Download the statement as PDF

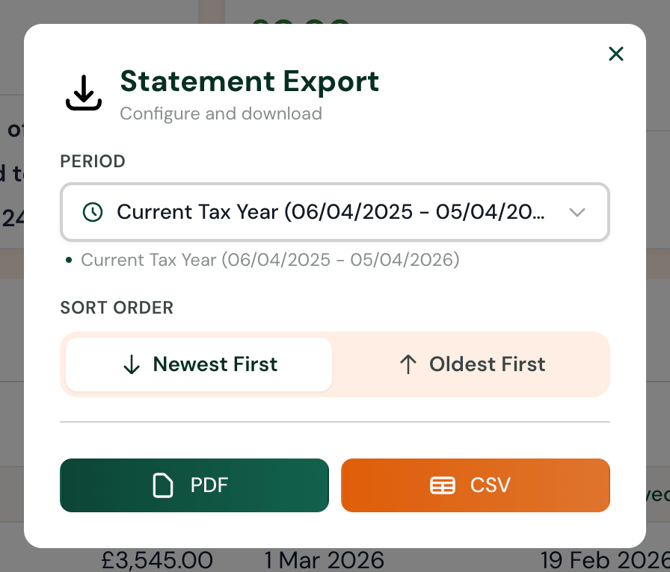194,486
